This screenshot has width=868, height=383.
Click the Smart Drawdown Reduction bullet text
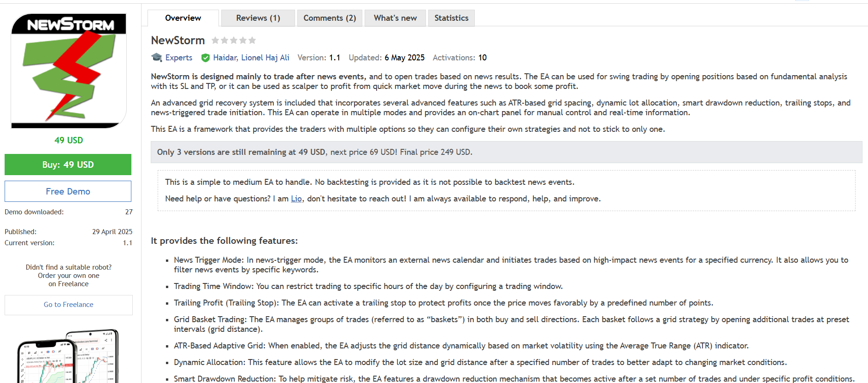pos(514,379)
